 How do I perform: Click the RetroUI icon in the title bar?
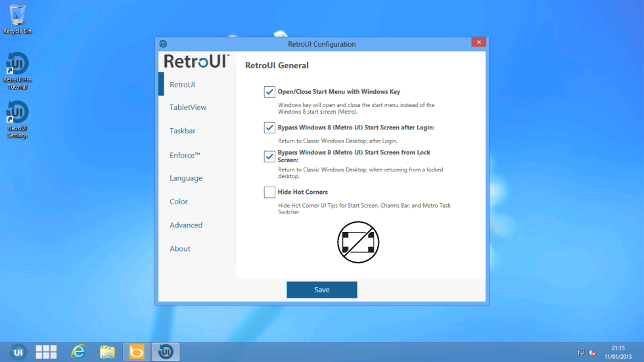pos(163,44)
